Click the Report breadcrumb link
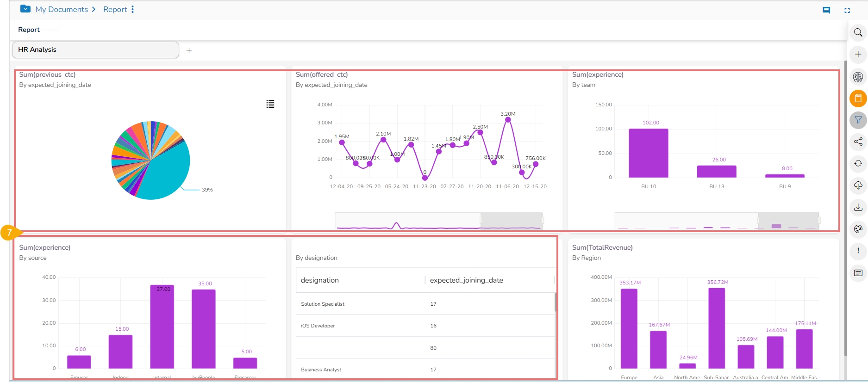This screenshot has width=868, height=382. pyautogui.click(x=115, y=9)
